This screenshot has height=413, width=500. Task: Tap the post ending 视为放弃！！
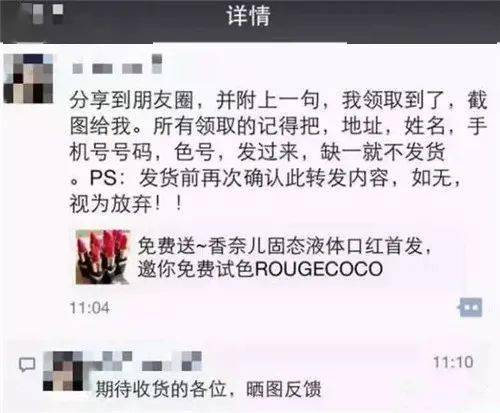[126, 204]
